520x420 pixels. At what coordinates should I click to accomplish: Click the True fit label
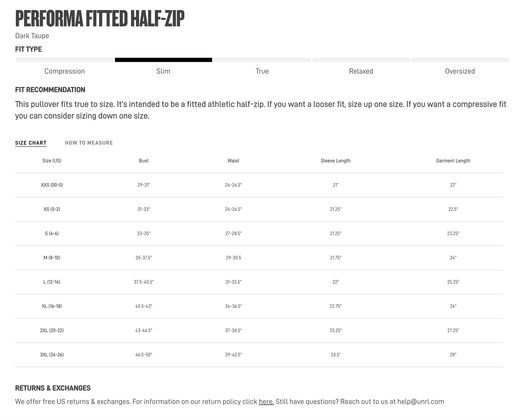(x=262, y=71)
